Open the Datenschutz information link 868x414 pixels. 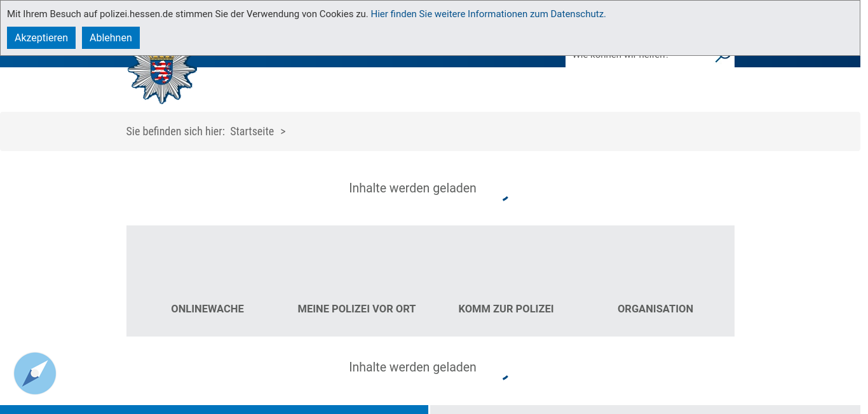(x=488, y=14)
